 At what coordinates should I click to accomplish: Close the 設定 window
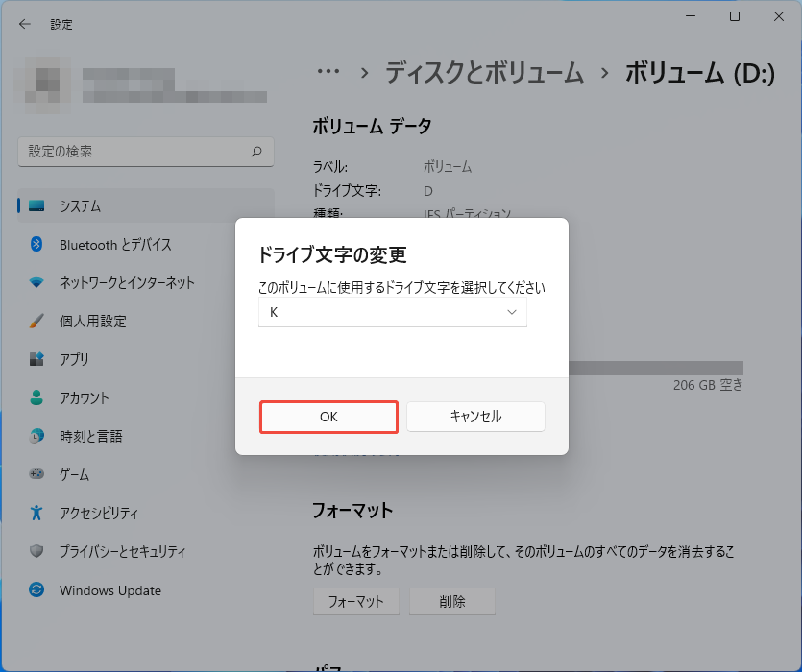(779, 16)
